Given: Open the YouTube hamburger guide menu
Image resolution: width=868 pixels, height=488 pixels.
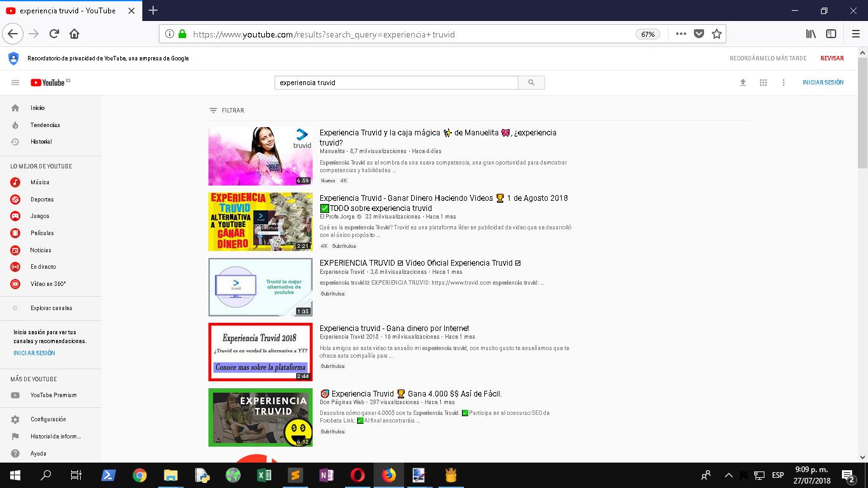Looking at the screenshot, I should 15,83.
